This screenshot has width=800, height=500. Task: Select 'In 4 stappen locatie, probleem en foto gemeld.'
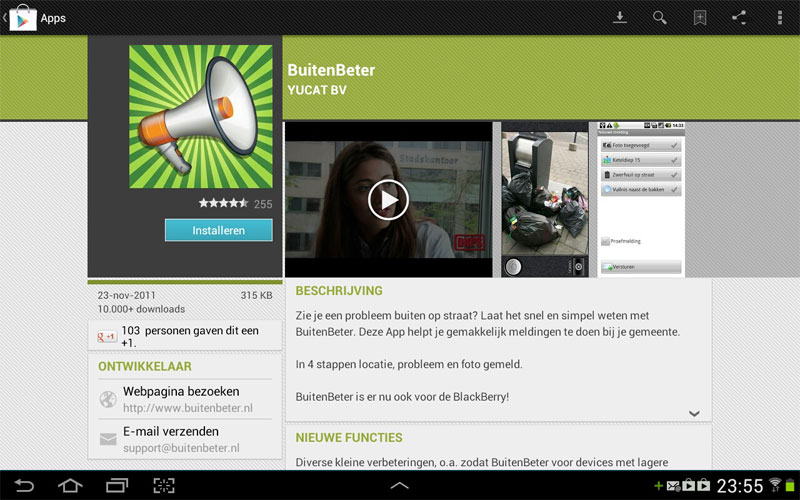409,364
